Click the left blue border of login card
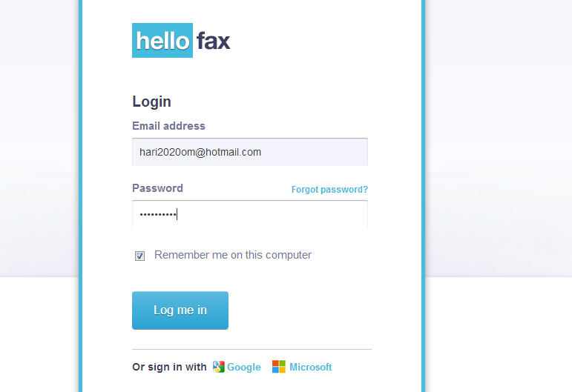This screenshot has height=392, width=572. click(x=81, y=196)
